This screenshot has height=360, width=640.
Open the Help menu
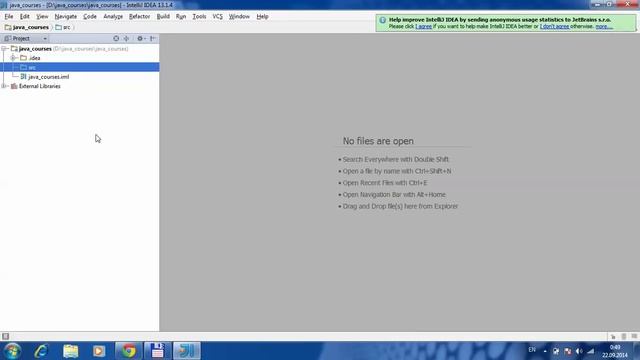262,17
